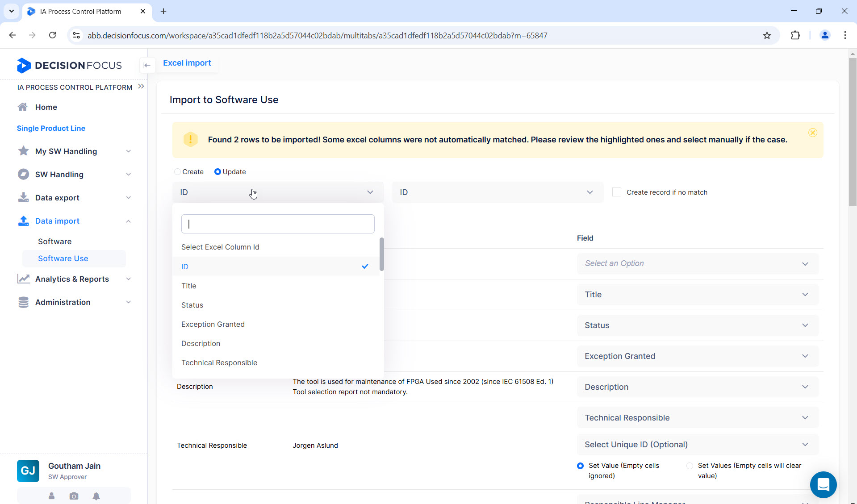Open Select Unique ID (Optional) dropdown
857x504 pixels.
point(698,444)
